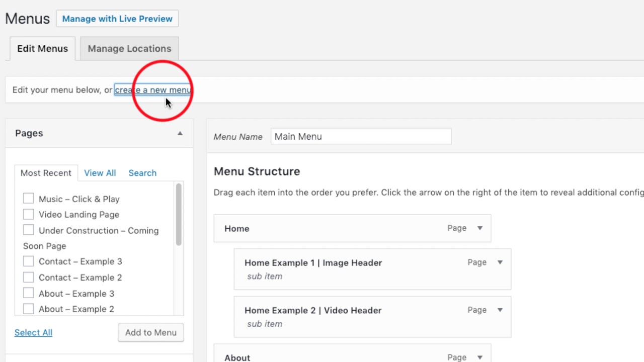Expand the About menu item arrow

tap(480, 357)
